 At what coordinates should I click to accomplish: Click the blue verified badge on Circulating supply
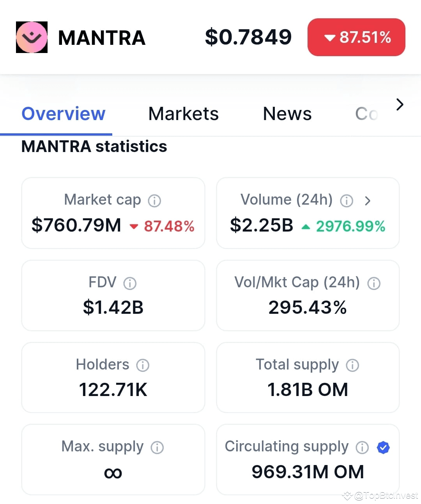tap(383, 447)
